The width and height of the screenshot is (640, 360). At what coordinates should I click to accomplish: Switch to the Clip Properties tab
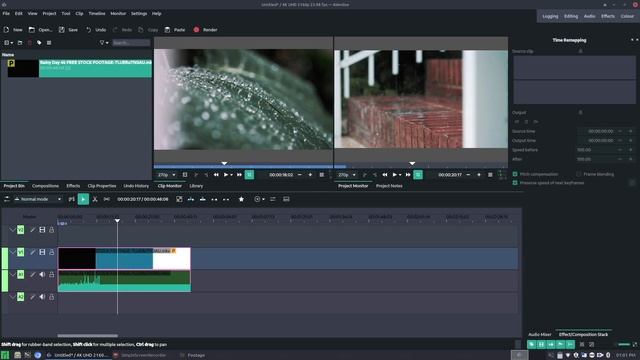[102, 186]
